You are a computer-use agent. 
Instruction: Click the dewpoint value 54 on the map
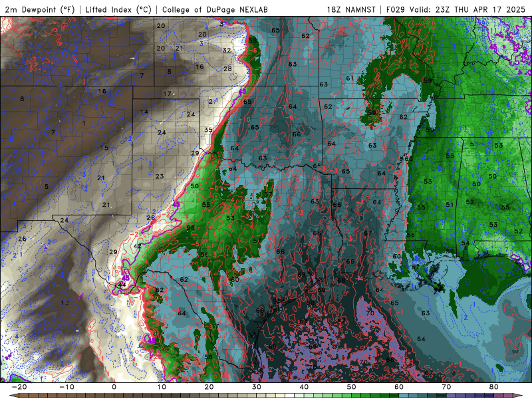(x=465, y=243)
